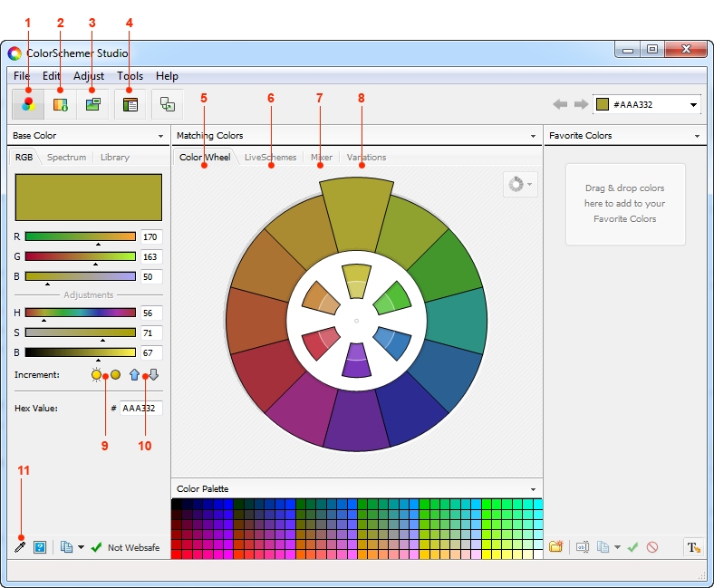Click the new folder icon in Favorites

[x=555, y=547]
